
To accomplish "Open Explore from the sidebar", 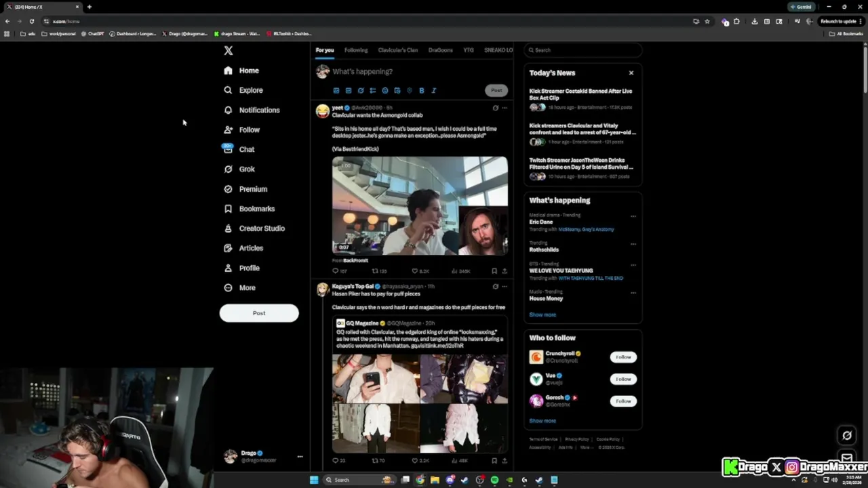I will coord(243,90).
